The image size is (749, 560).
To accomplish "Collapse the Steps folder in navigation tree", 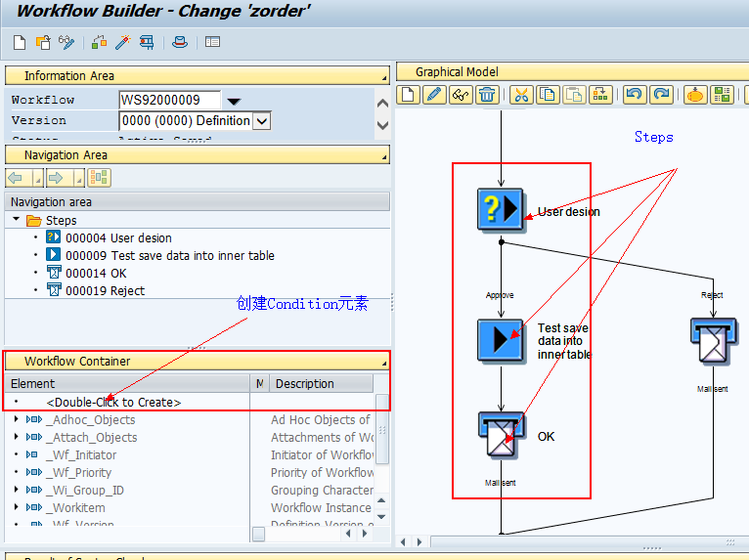I will point(16,219).
